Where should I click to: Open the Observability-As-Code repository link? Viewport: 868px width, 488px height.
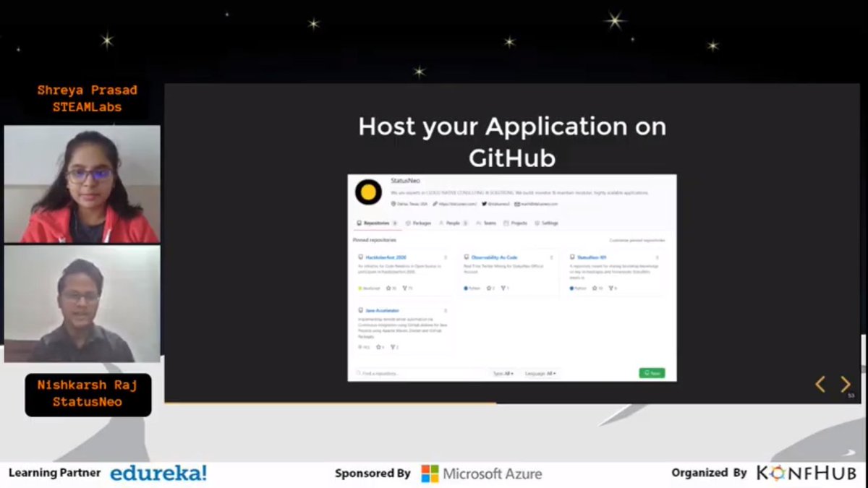[495, 257]
